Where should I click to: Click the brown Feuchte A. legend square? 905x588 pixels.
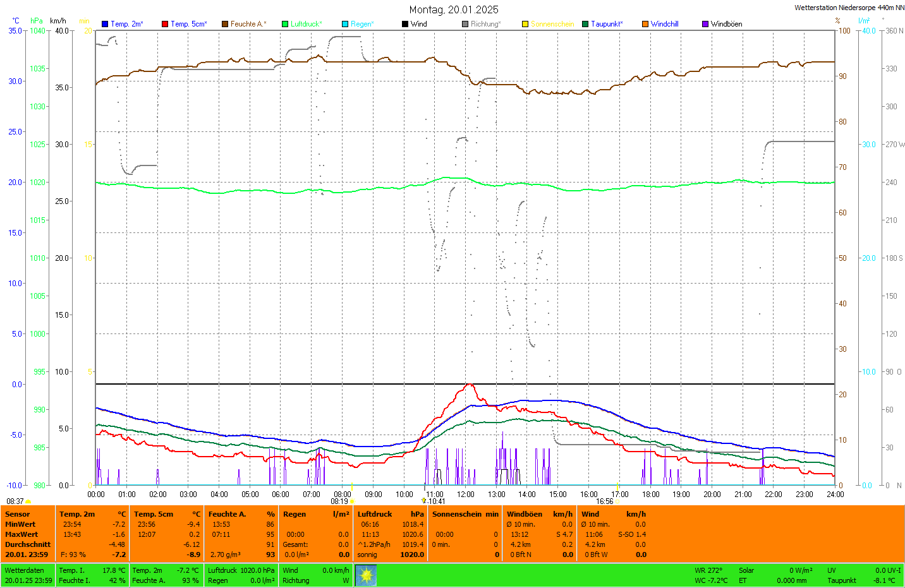[225, 24]
